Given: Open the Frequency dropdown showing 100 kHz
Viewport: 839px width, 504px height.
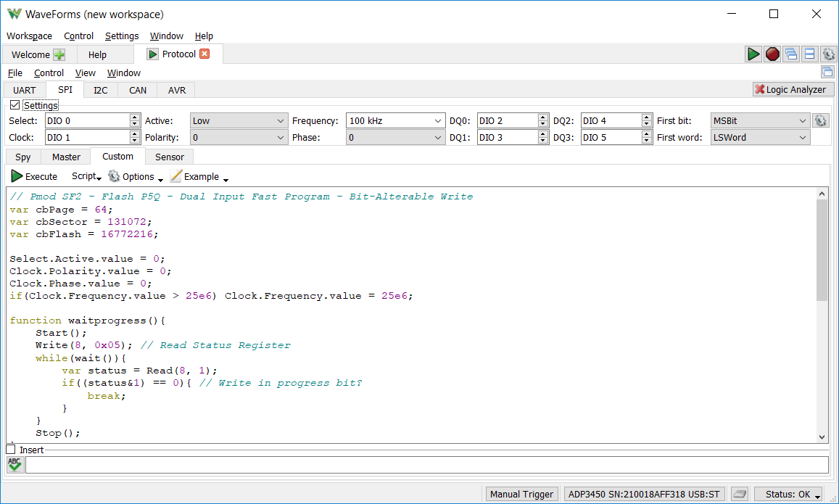Looking at the screenshot, I should 395,121.
